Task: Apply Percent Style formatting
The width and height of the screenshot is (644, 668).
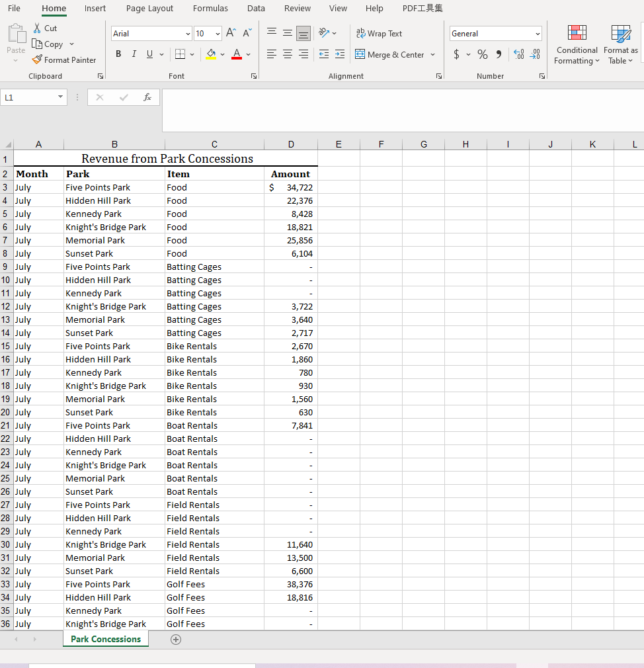Action: tap(483, 54)
